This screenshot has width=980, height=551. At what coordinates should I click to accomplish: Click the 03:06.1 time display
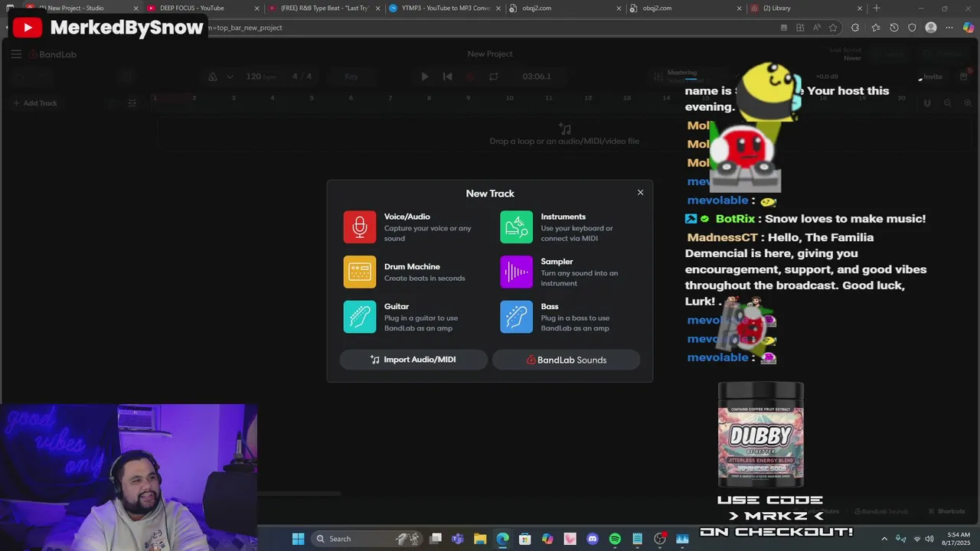537,77
